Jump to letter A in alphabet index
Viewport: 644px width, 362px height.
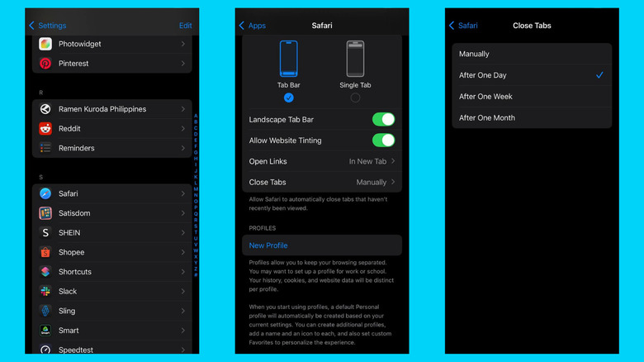pyautogui.click(x=196, y=117)
